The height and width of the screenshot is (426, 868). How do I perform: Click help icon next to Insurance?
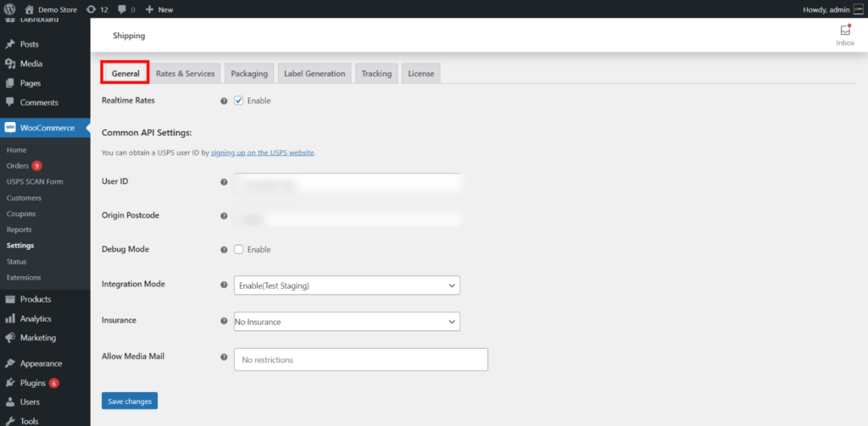pos(224,322)
